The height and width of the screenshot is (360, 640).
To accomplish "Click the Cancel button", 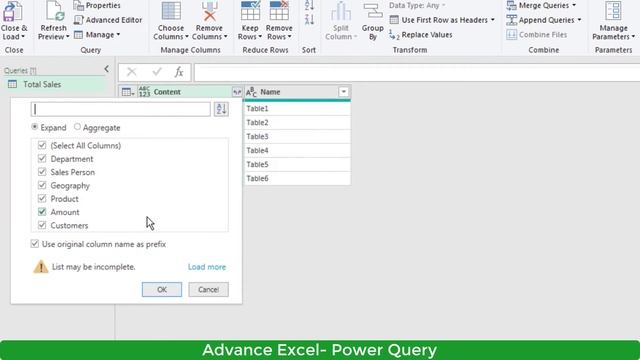I will tap(209, 289).
